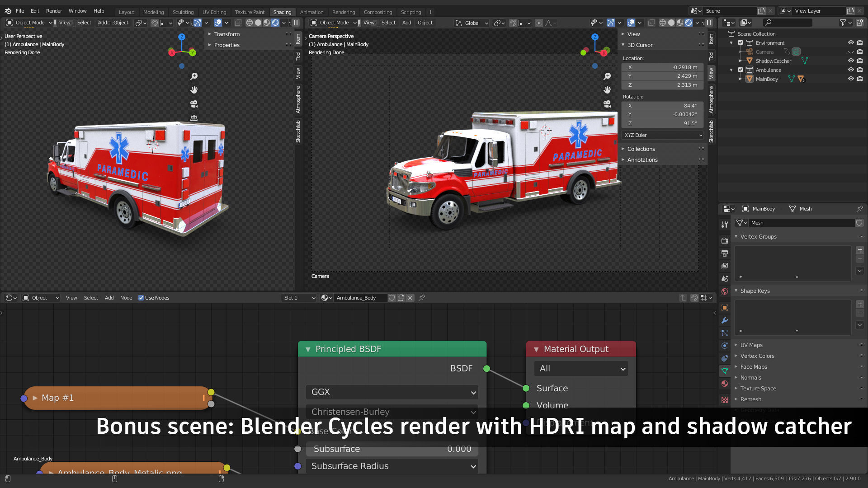Click new collection icon in the Outliner header
The width and height of the screenshot is (868, 488).
tap(859, 22)
